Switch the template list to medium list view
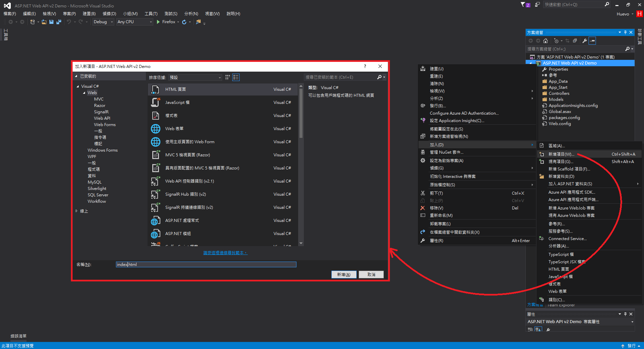The width and height of the screenshot is (644, 349). 236,77
